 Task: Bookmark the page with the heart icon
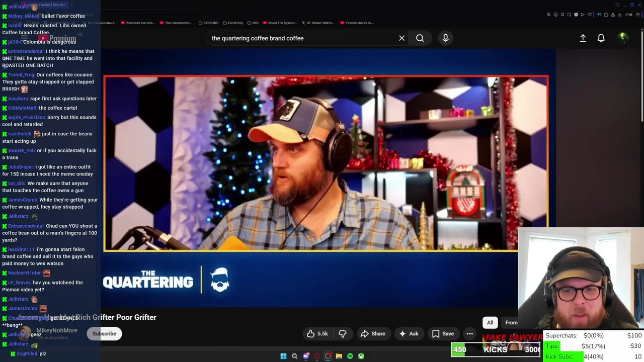pos(590,15)
